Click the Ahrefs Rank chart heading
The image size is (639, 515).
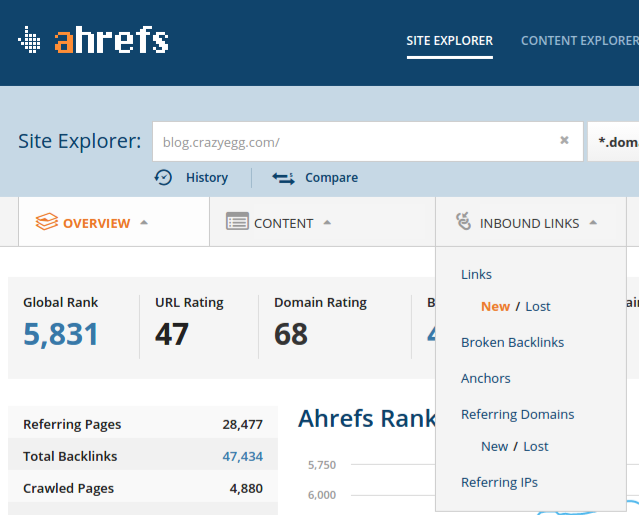click(366, 418)
